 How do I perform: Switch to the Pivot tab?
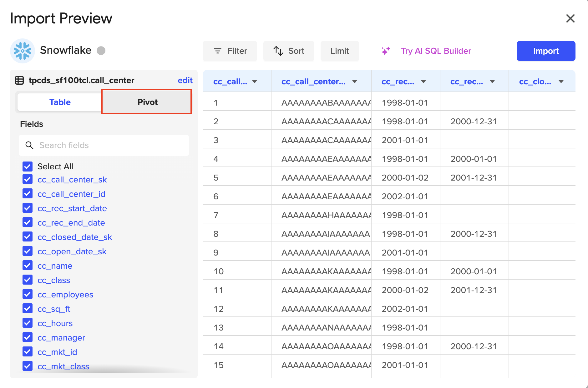coord(147,102)
